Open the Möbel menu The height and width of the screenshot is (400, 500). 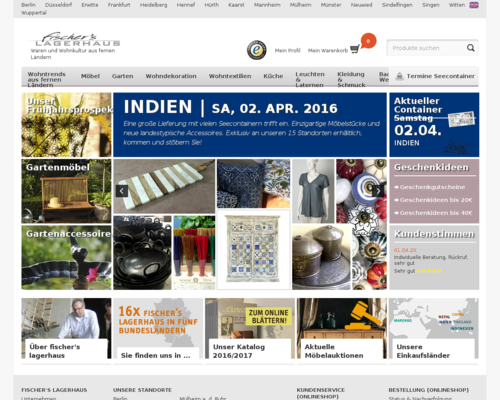pos(90,76)
